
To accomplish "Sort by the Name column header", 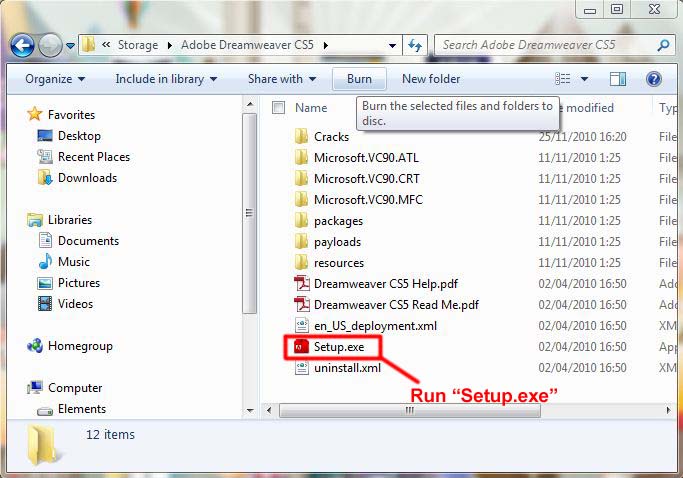I will click(x=311, y=108).
